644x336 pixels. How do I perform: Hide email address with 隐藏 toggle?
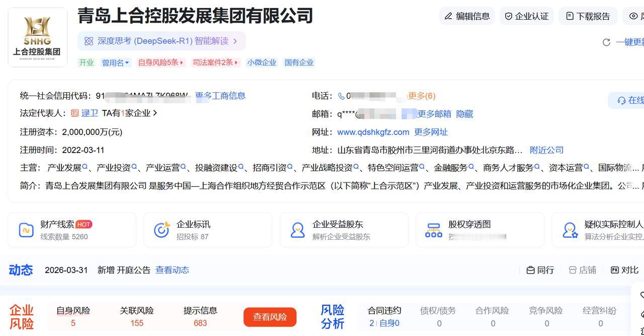[463, 114]
